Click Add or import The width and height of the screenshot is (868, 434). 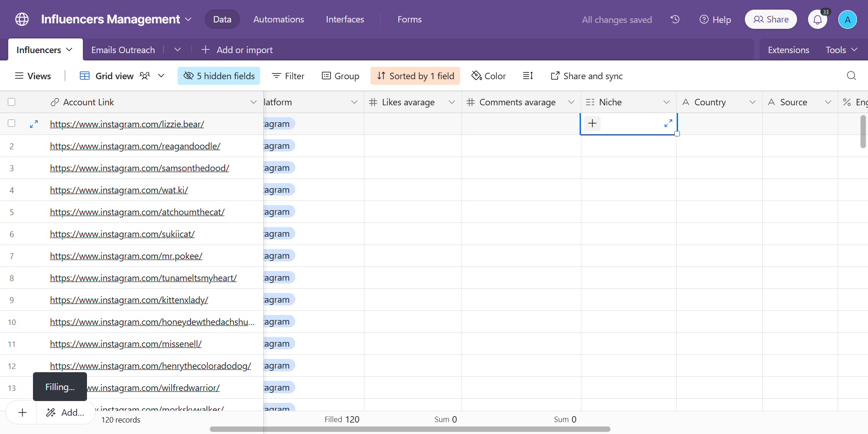[237, 49]
